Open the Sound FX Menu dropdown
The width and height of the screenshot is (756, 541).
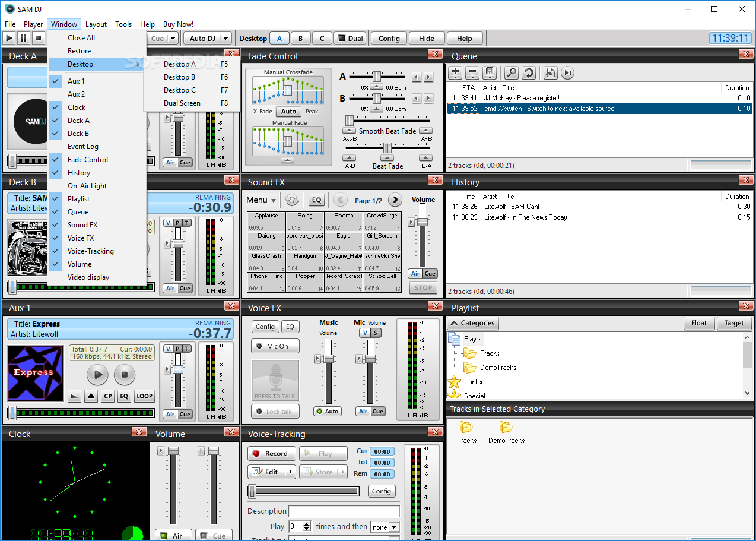click(261, 200)
